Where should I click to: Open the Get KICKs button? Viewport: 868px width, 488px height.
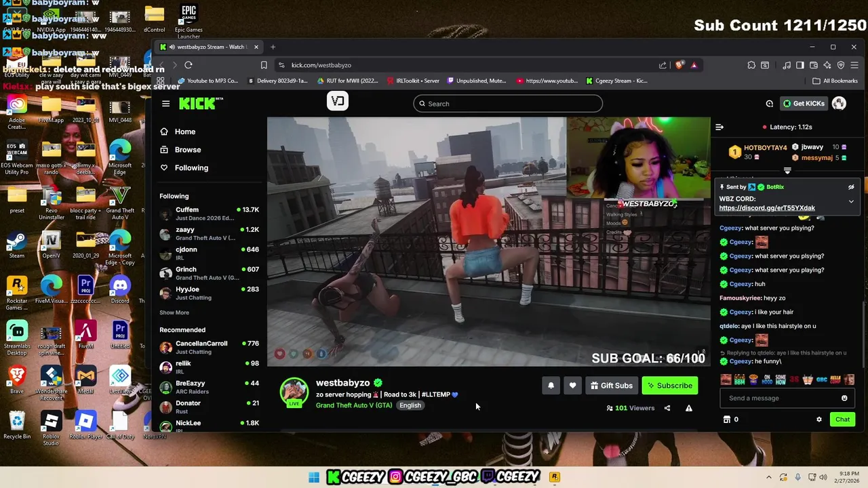coord(804,104)
